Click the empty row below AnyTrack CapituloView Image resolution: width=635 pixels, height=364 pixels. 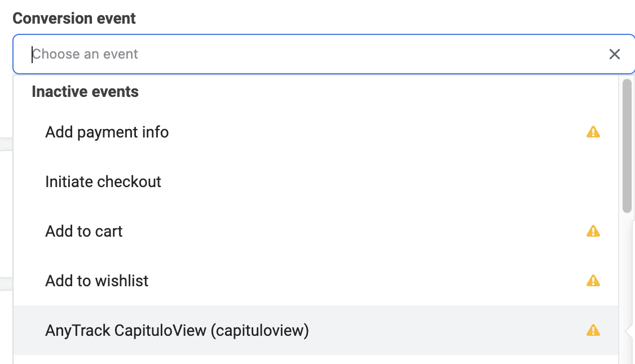coord(316,359)
